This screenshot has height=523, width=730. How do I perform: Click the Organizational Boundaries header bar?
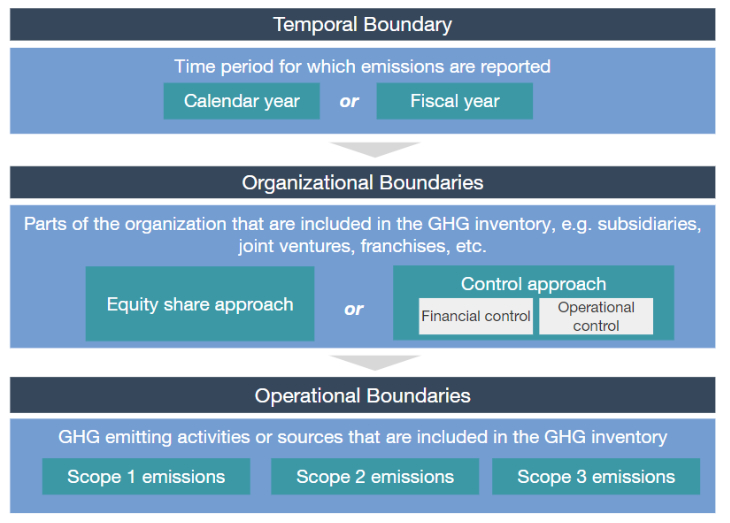362,183
